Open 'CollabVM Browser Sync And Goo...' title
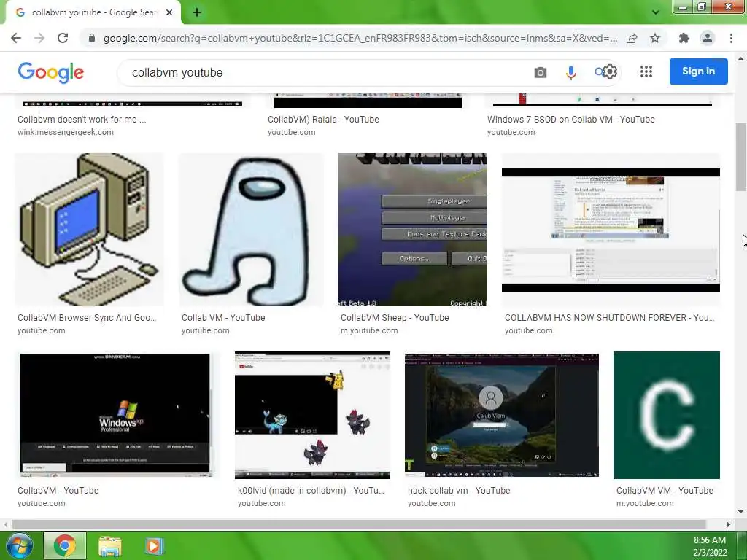Viewport: 747px width, 560px height. click(x=87, y=318)
